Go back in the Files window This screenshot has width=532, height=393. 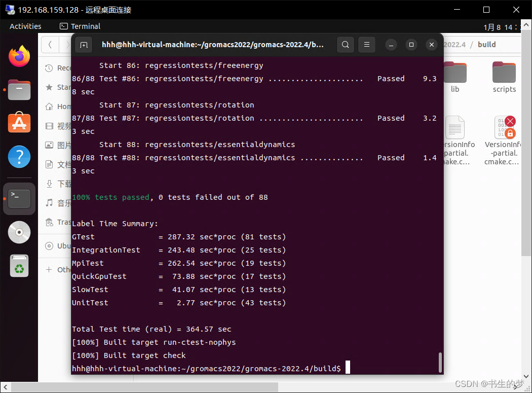(x=50, y=45)
